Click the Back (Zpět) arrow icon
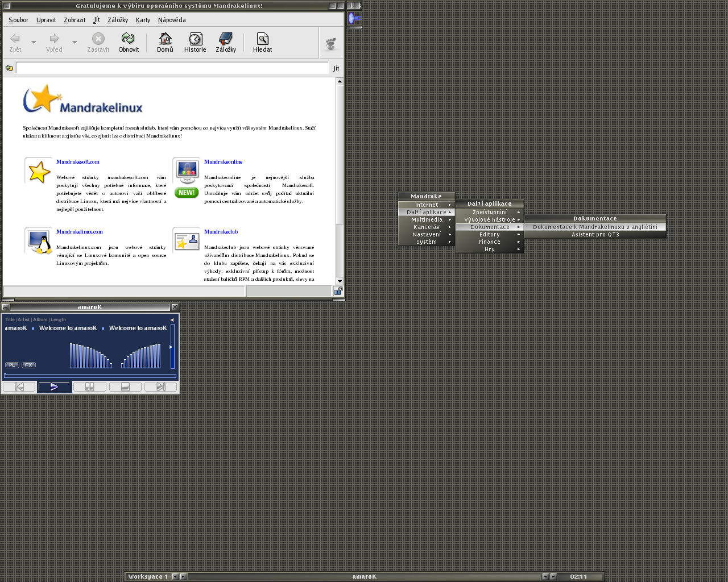 15,39
